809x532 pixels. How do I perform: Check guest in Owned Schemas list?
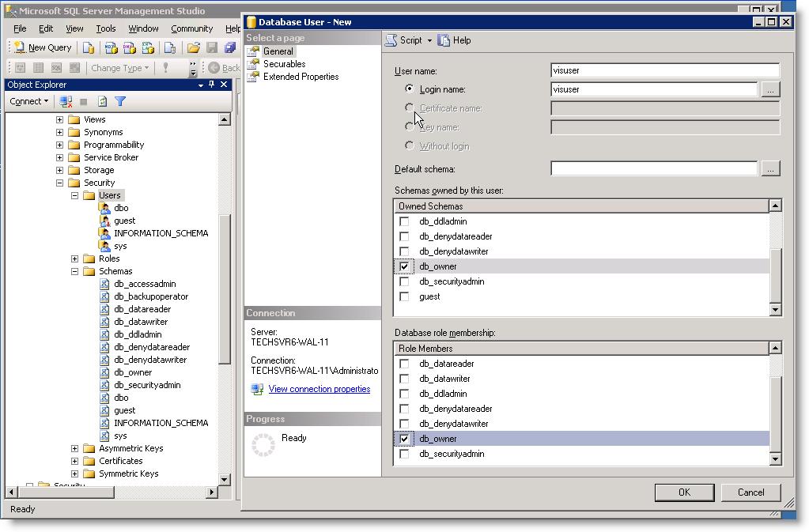[405, 296]
